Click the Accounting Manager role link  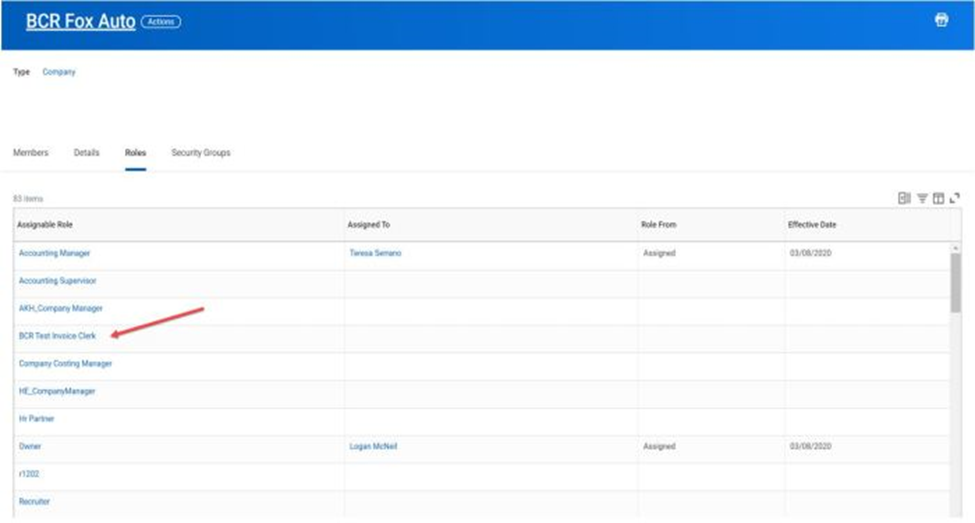click(54, 253)
